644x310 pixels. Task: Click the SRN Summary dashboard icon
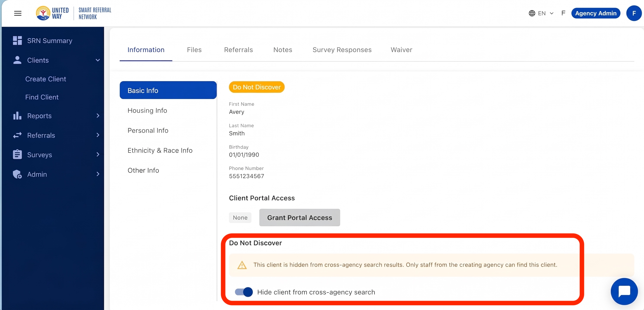[x=17, y=40]
